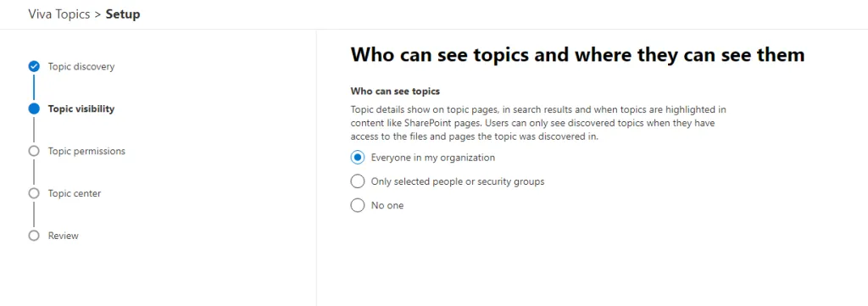Open the Review step label
The height and width of the screenshot is (306, 868).
[x=63, y=235]
